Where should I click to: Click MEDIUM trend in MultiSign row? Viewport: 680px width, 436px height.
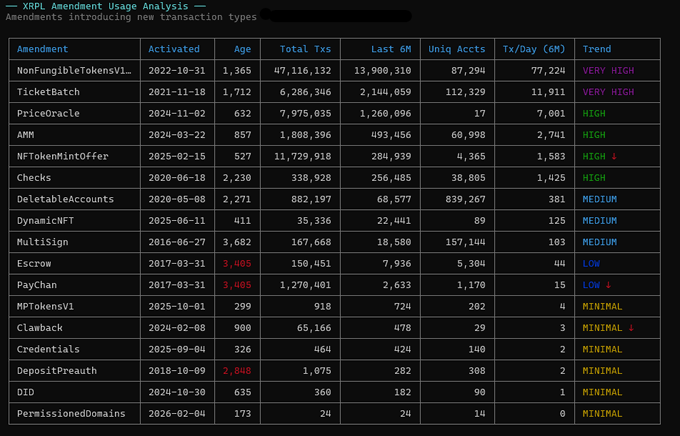(x=599, y=242)
